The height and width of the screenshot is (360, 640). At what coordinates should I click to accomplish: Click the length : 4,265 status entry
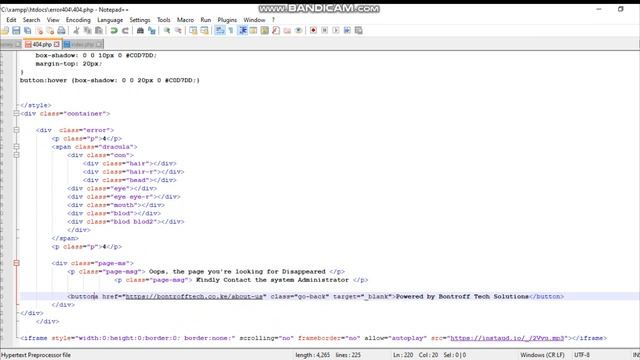[313, 355]
